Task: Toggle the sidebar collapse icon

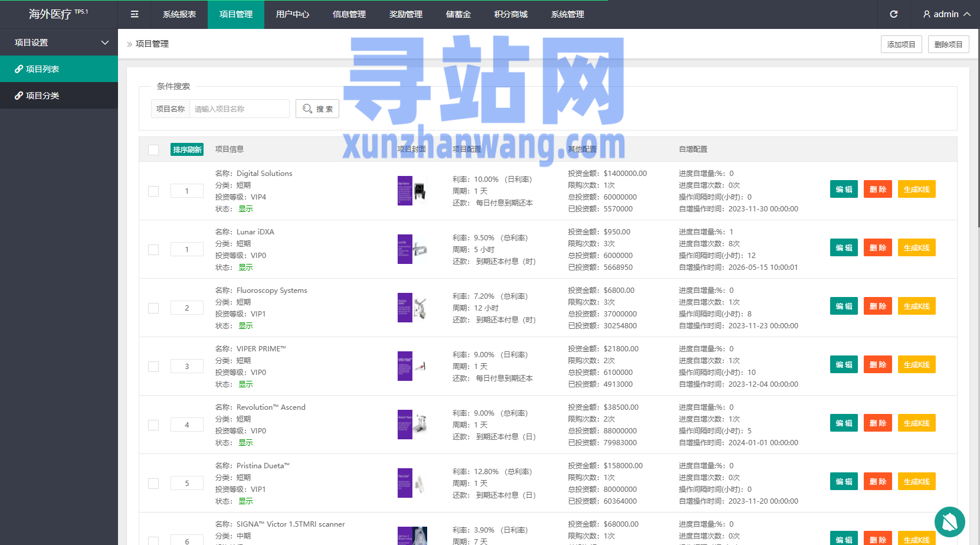Action: tap(135, 14)
